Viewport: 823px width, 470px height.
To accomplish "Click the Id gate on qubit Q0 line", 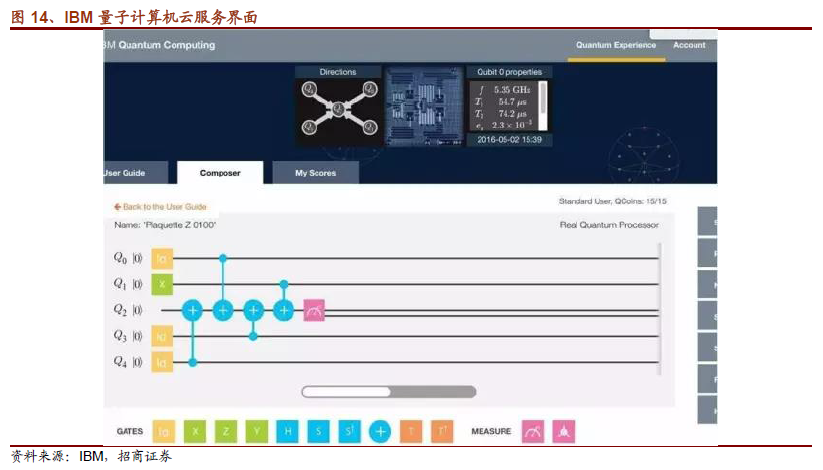I will (x=162, y=258).
